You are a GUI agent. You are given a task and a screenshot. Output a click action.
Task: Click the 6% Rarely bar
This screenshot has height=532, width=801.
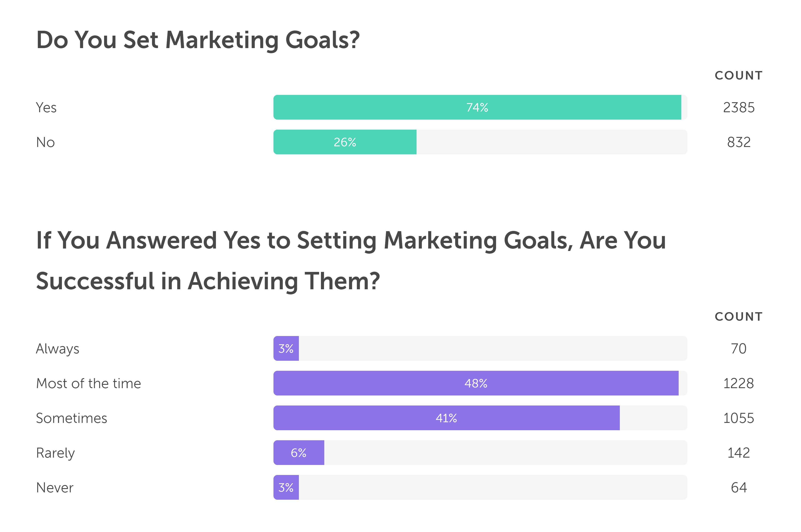click(x=299, y=453)
